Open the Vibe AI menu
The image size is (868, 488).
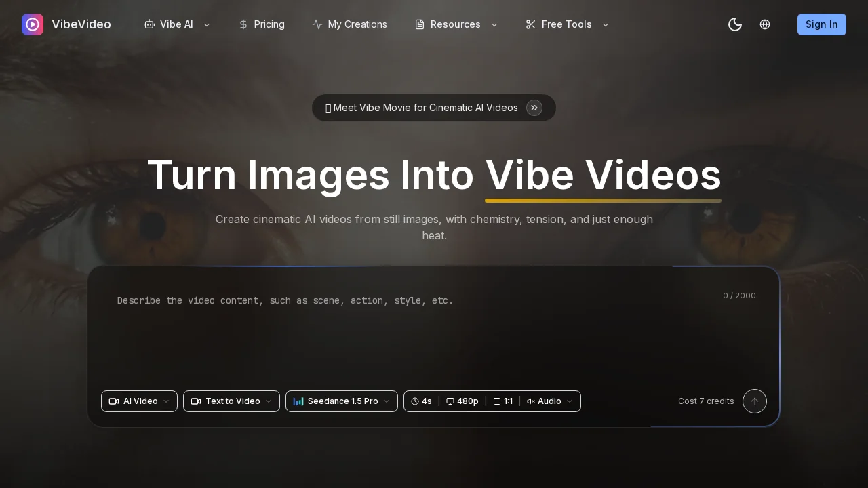tap(176, 24)
